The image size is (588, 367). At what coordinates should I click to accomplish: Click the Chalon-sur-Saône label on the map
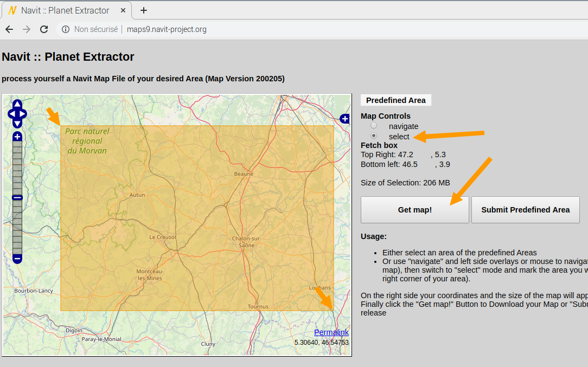click(x=246, y=242)
